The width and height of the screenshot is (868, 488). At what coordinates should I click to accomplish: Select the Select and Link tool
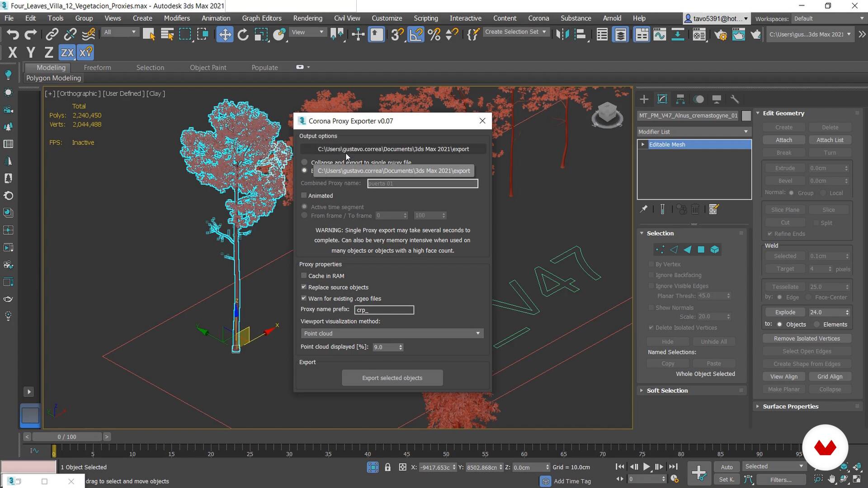coord(52,34)
